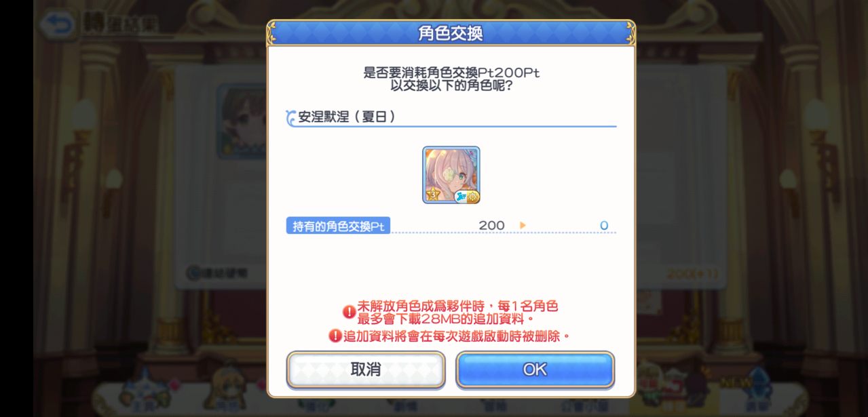
Task: Click the 3-star badge on the character portrait
Action: coord(432,195)
